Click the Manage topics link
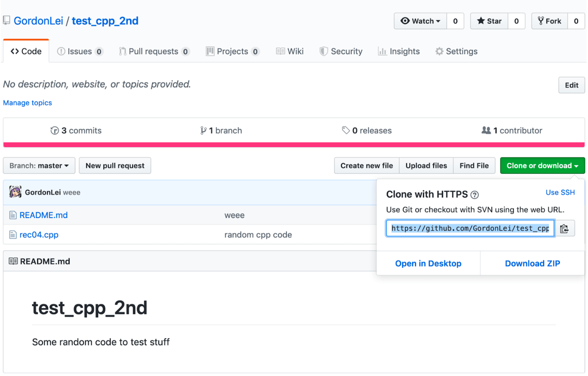588x376 pixels. pos(27,102)
